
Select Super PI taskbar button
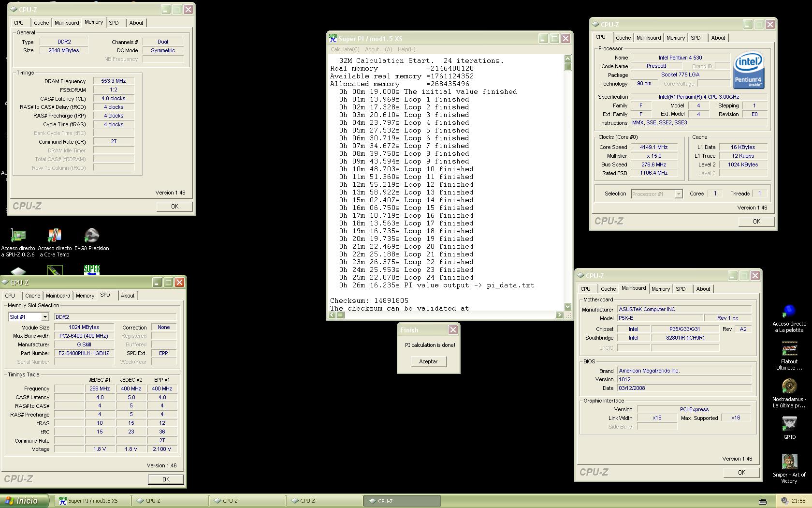[x=92, y=501]
